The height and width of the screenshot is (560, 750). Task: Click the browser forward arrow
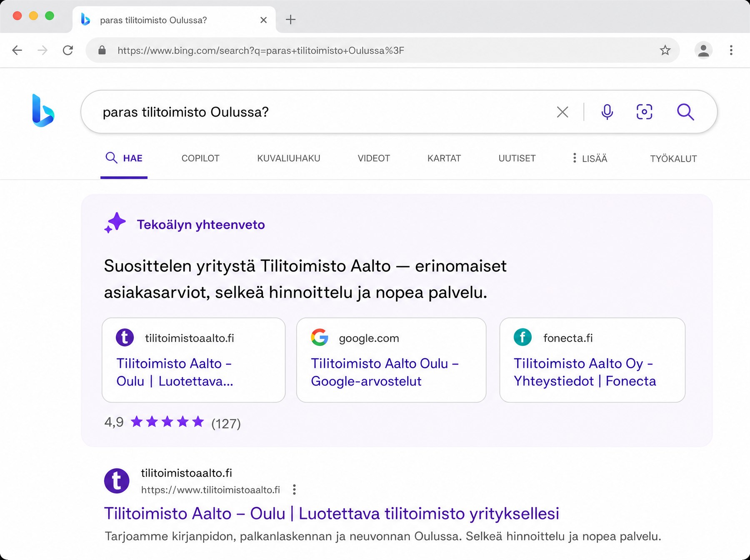[x=42, y=50]
